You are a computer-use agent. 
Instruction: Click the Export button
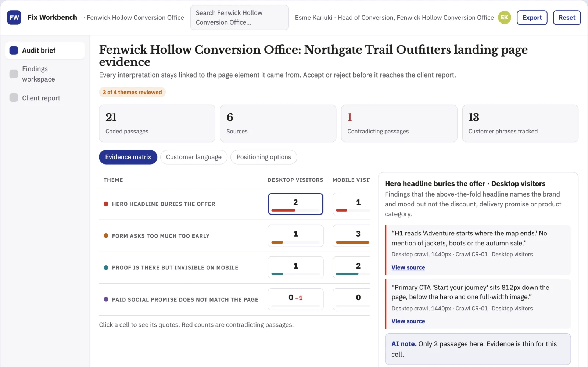coord(532,18)
